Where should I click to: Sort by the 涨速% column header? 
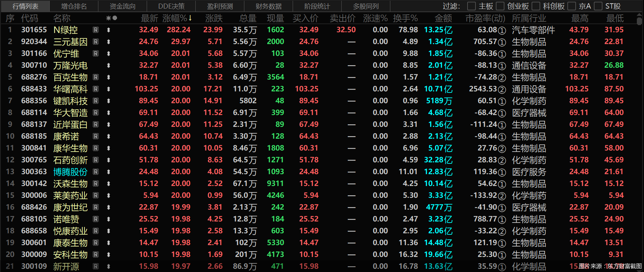[375, 18]
